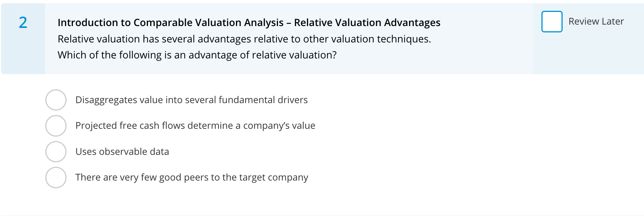Click the fourth answer option text

coord(192,178)
